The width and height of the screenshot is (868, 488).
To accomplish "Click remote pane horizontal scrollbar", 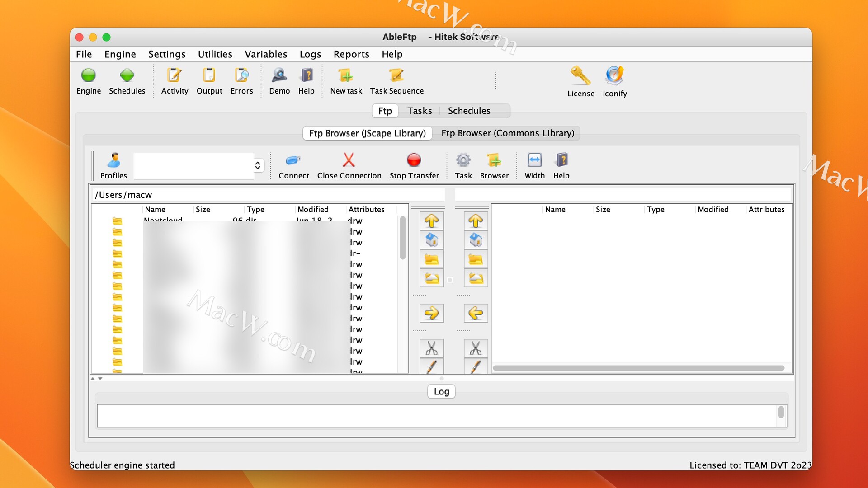I will [x=638, y=368].
